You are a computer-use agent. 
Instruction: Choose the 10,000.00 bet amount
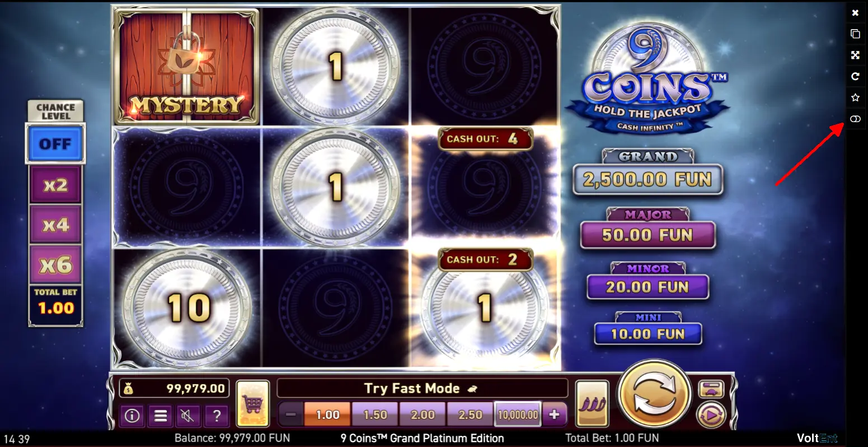[x=518, y=415]
